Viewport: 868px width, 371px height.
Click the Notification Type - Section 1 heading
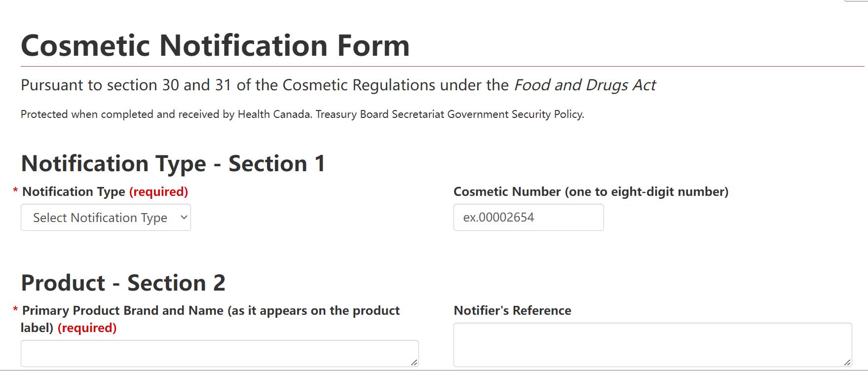[x=173, y=163]
